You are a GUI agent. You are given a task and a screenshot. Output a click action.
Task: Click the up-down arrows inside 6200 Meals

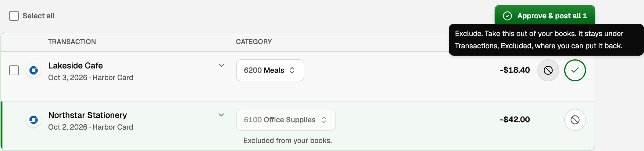point(292,70)
